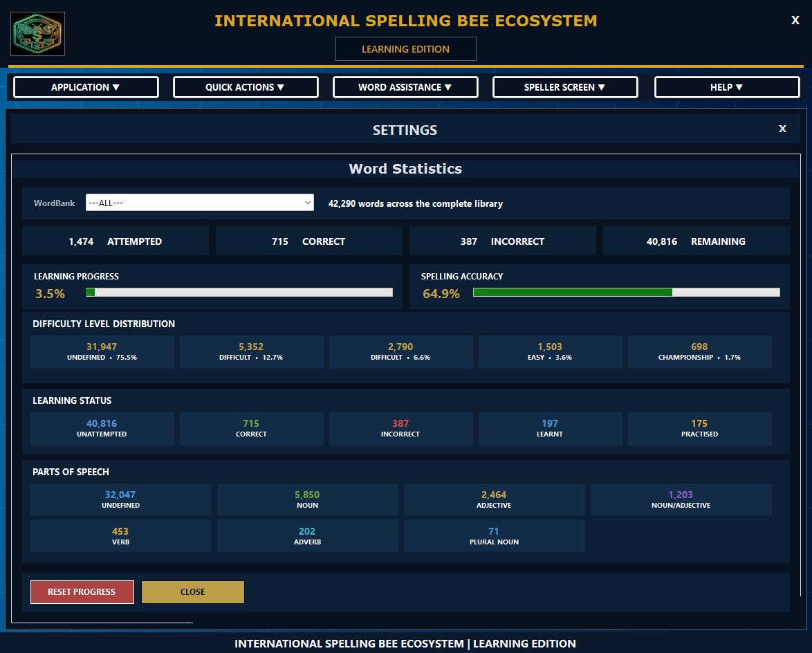The width and height of the screenshot is (812, 653).
Task: Click the Word Statistics heading
Action: (405, 169)
